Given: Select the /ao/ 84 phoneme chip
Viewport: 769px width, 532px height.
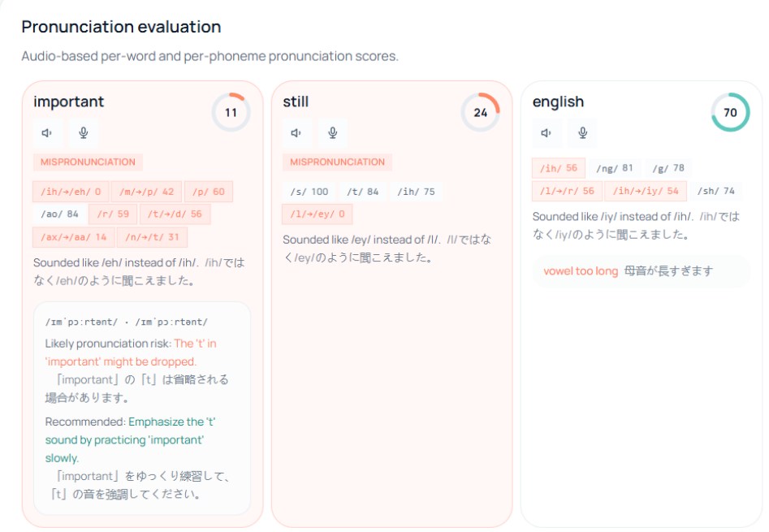Looking at the screenshot, I should pos(59,214).
